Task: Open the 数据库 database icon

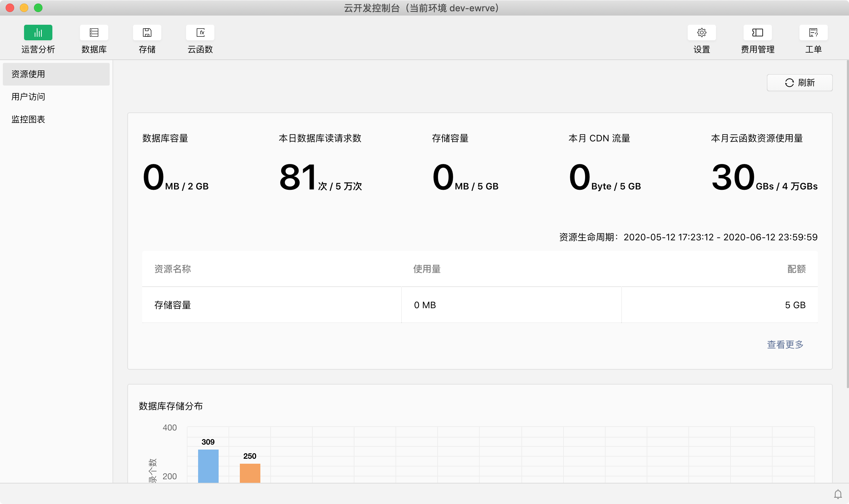Action: pyautogui.click(x=94, y=33)
